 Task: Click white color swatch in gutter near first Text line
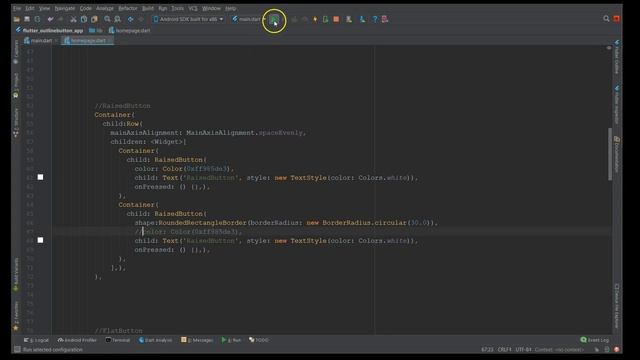click(x=40, y=177)
